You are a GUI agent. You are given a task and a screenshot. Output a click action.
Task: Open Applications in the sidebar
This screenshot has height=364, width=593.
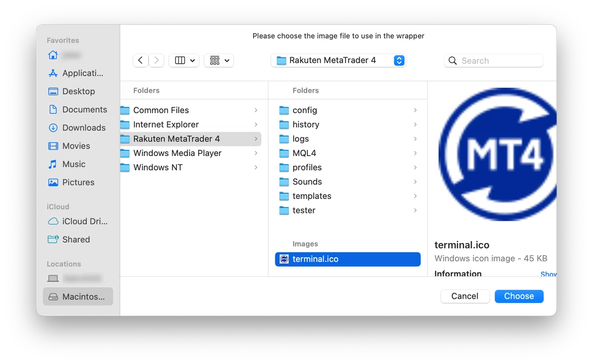pos(78,73)
